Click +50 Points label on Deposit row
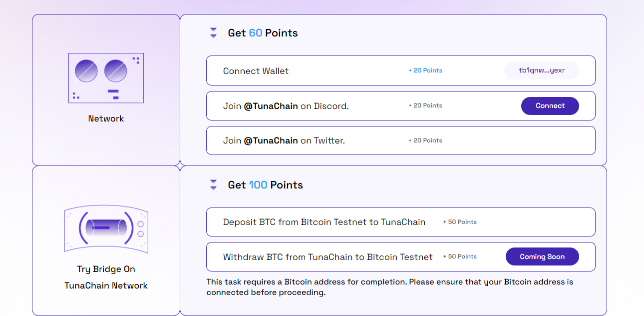The image size is (644, 316). [460, 222]
